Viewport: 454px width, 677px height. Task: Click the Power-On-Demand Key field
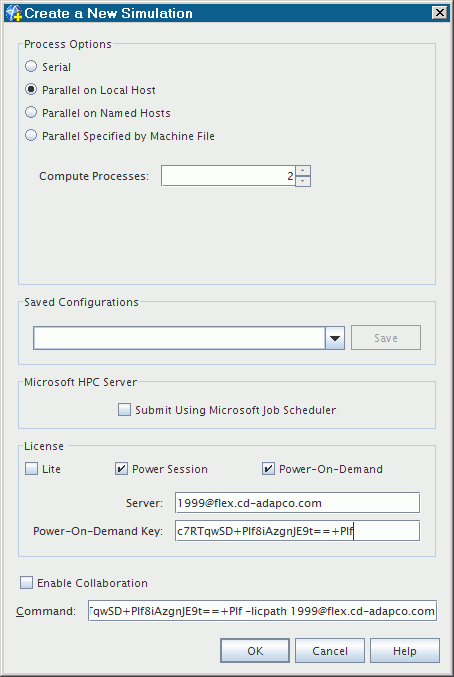tap(297, 531)
